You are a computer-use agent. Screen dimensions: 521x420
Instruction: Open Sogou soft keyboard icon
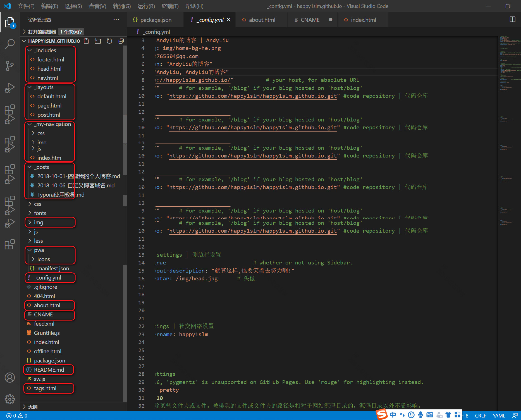tap(430, 415)
